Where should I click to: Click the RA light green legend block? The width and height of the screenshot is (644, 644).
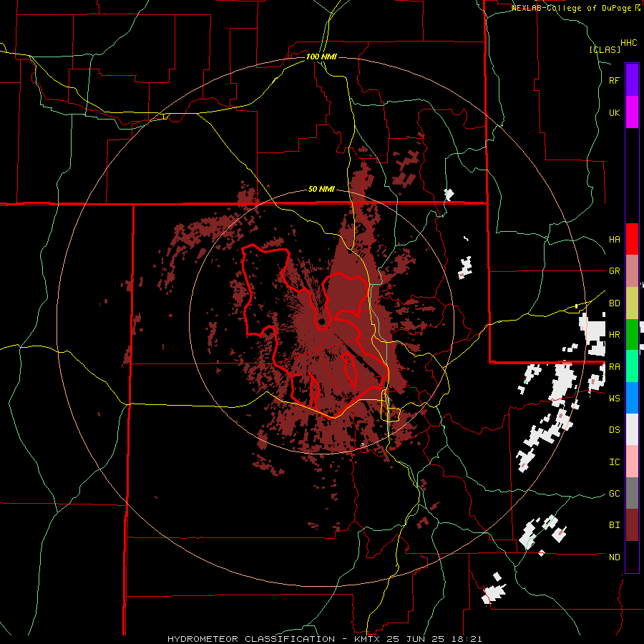[632, 366]
